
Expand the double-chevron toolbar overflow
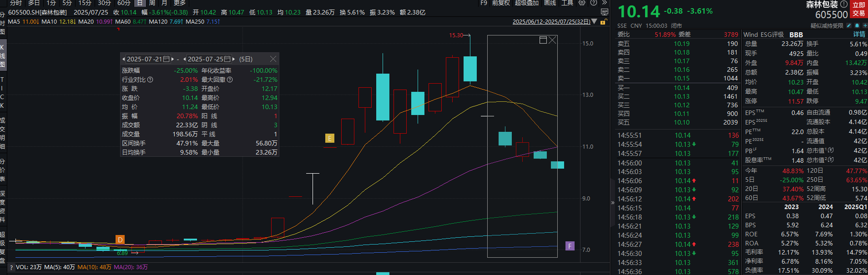(604, 3)
